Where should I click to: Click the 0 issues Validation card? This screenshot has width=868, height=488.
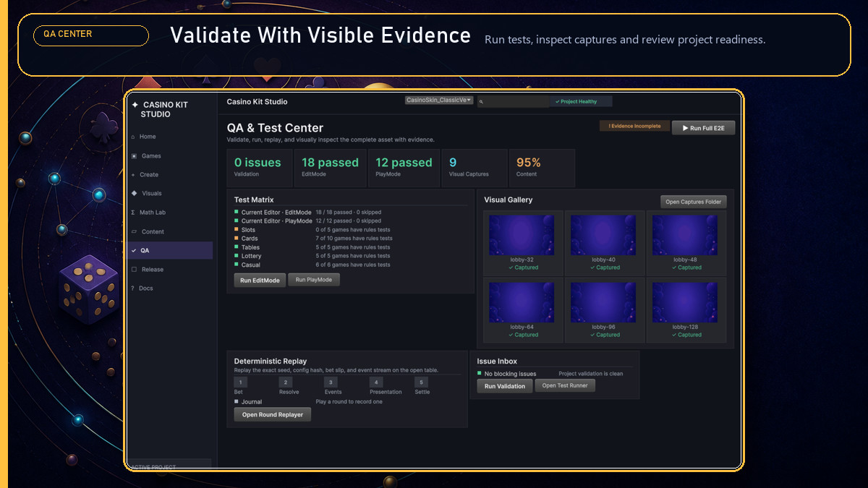[260, 168]
